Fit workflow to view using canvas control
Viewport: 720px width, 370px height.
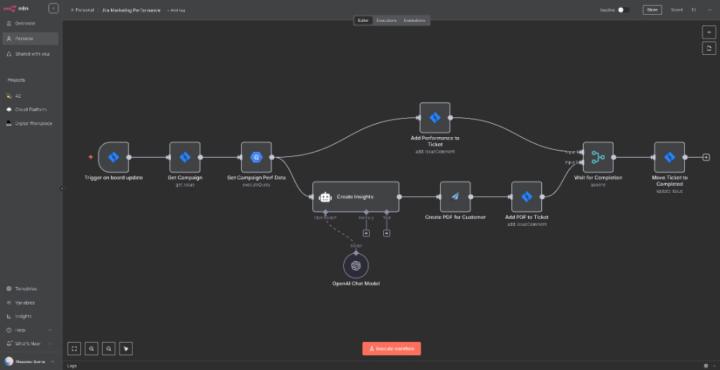[x=74, y=348]
